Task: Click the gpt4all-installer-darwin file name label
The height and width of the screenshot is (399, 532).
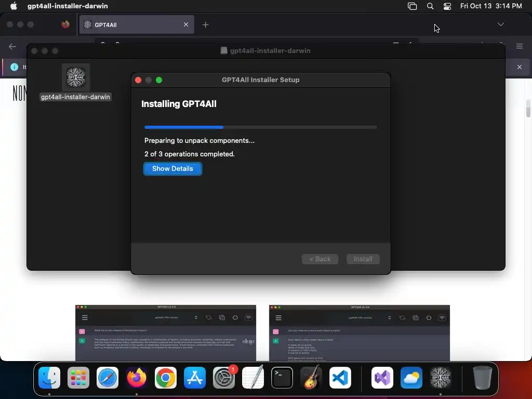Action: click(75, 97)
